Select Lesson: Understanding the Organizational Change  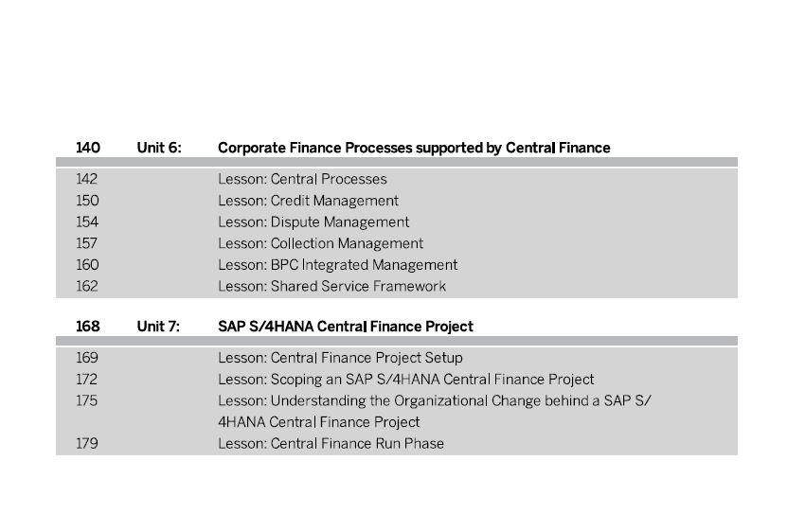435,412
